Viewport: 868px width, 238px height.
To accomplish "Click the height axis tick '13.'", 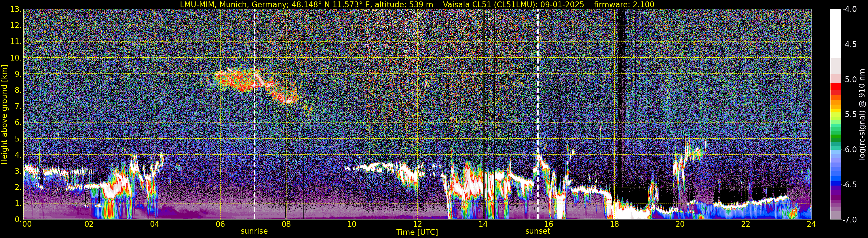I will (16, 10).
